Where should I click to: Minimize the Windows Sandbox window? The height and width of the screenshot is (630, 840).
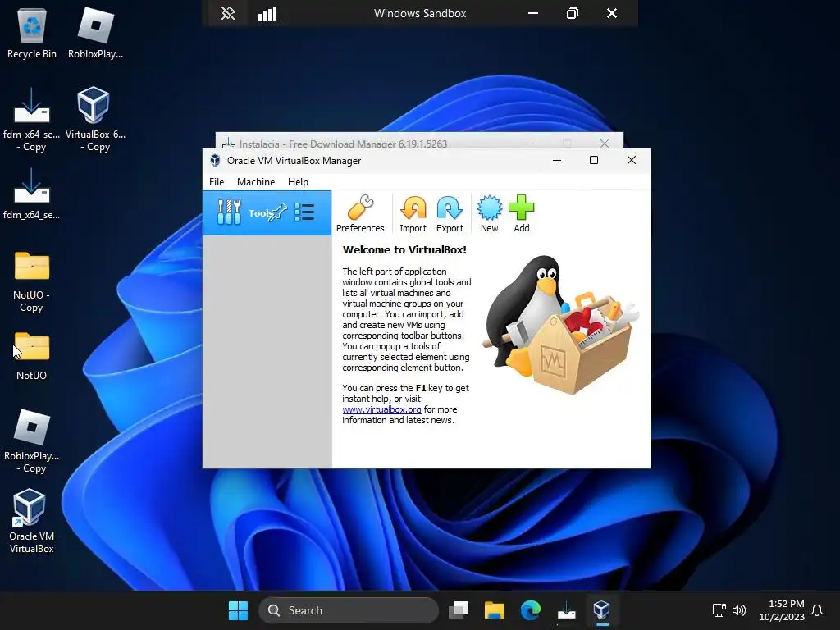(x=533, y=13)
